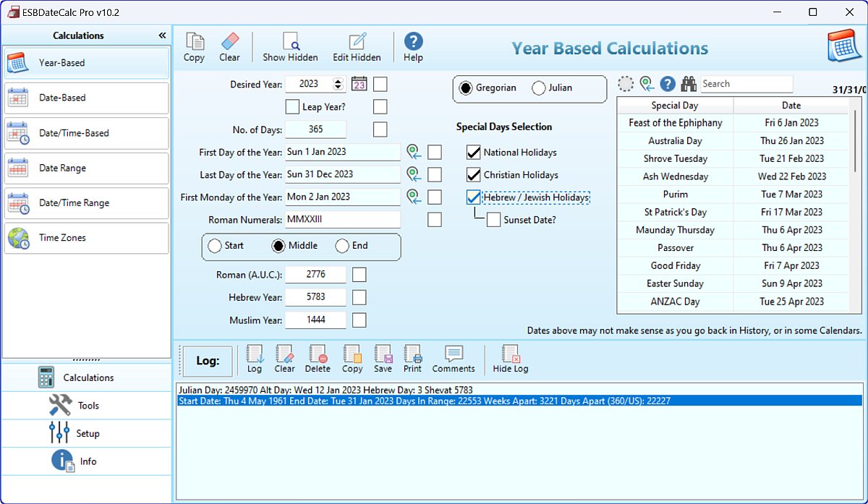Select the Start radio option
Image resolution: width=868 pixels, height=504 pixels.
[215, 246]
